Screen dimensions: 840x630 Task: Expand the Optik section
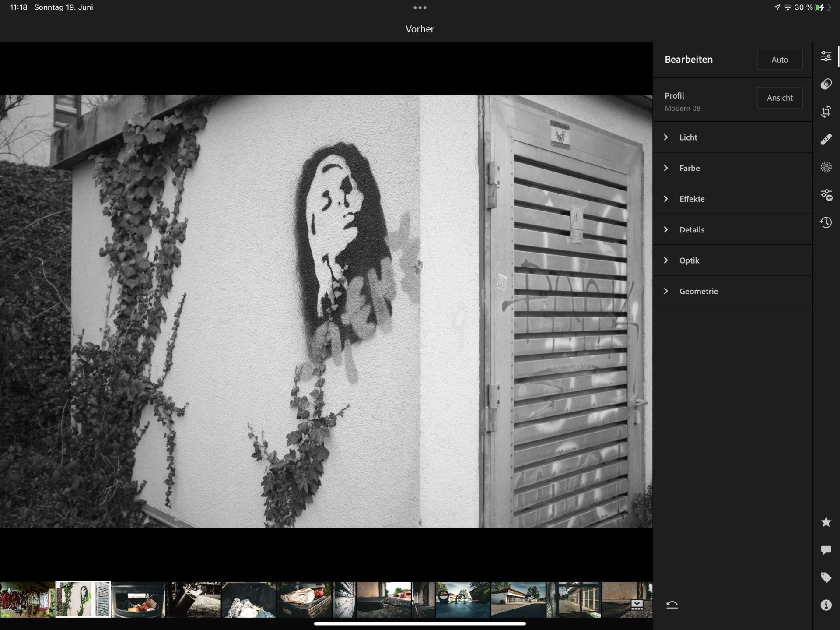689,260
